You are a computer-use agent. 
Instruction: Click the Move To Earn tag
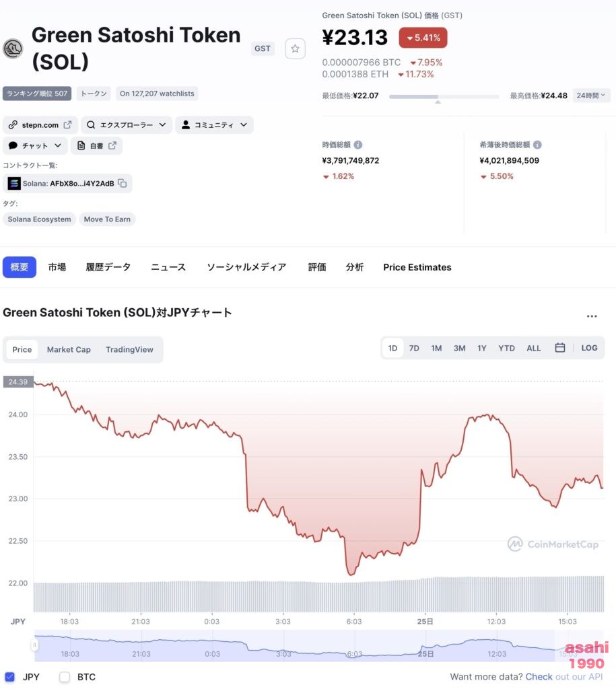(107, 219)
